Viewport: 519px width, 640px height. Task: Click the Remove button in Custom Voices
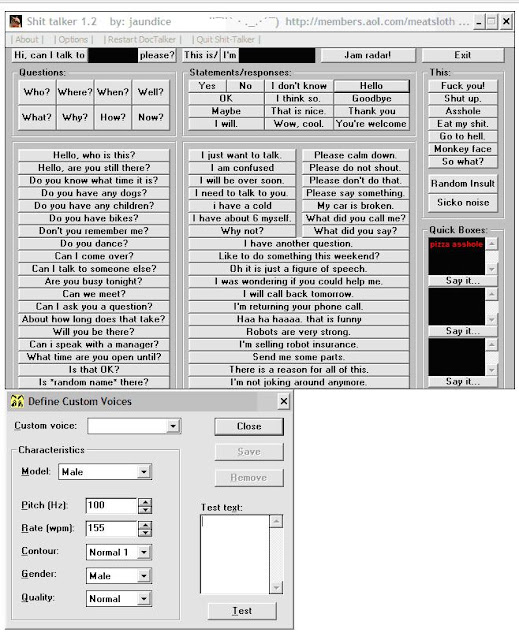249,478
